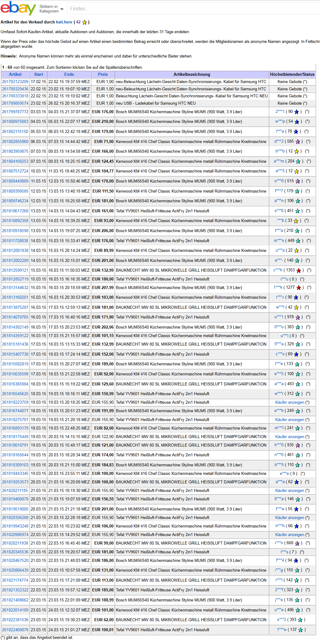Click the red star next to score 1277
This screenshot has height=644, width=320.
coord(299,288)
